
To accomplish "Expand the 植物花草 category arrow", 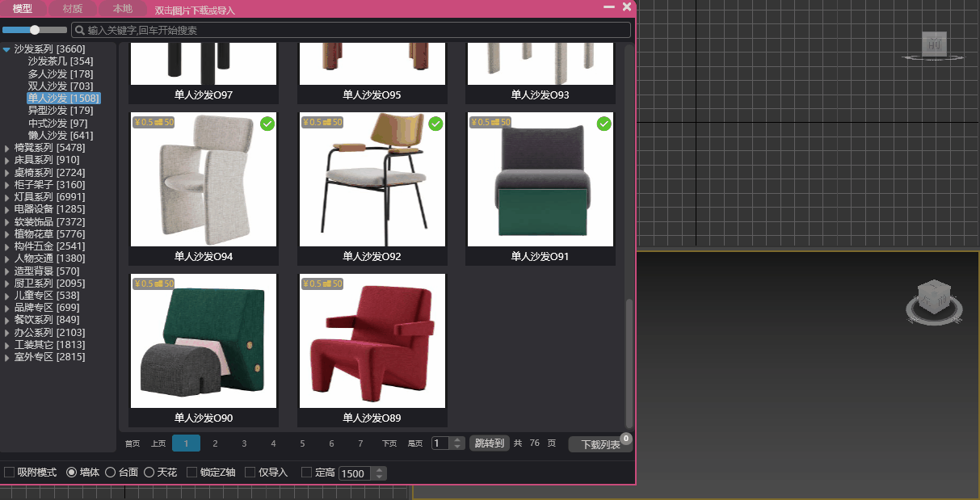I will coord(7,234).
